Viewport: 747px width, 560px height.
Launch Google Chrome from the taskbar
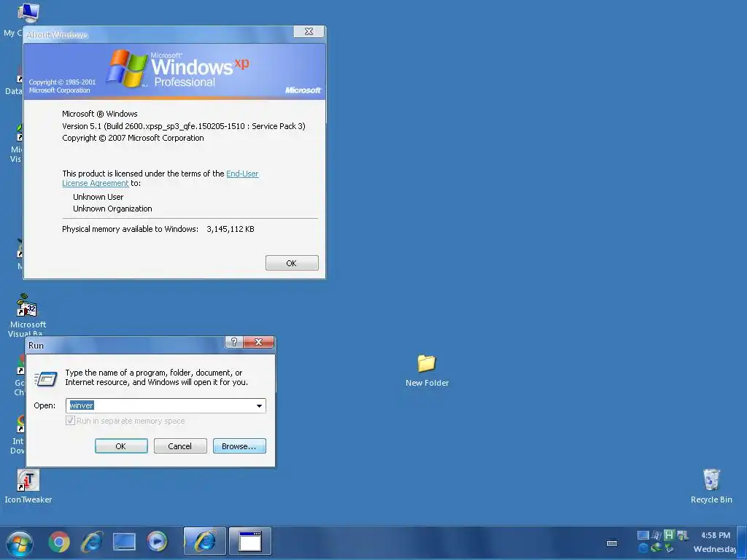coord(59,542)
